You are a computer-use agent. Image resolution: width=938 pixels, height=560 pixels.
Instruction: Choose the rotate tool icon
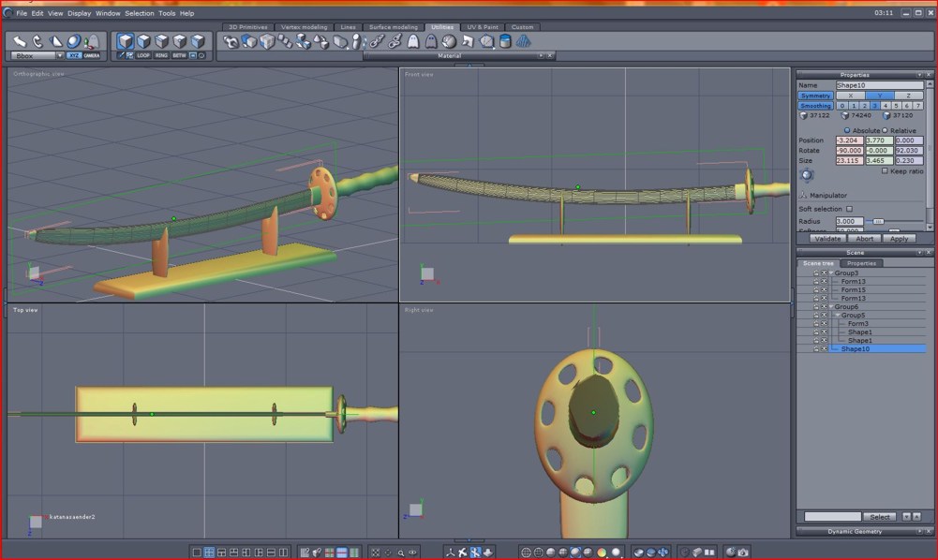click(37, 40)
